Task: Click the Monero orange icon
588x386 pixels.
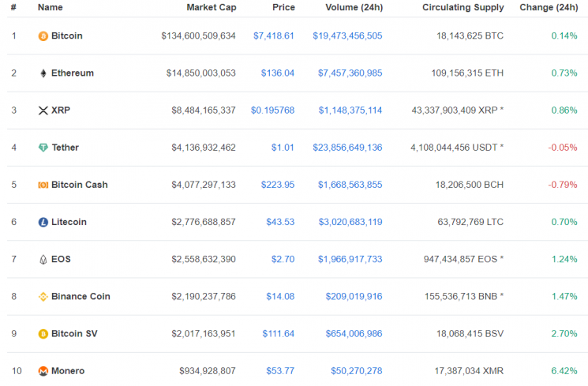Action: tap(43, 371)
